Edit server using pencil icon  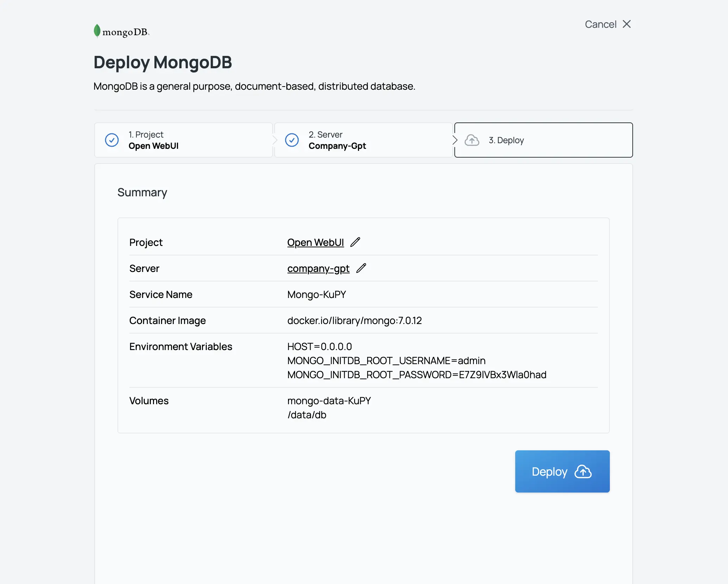361,268
